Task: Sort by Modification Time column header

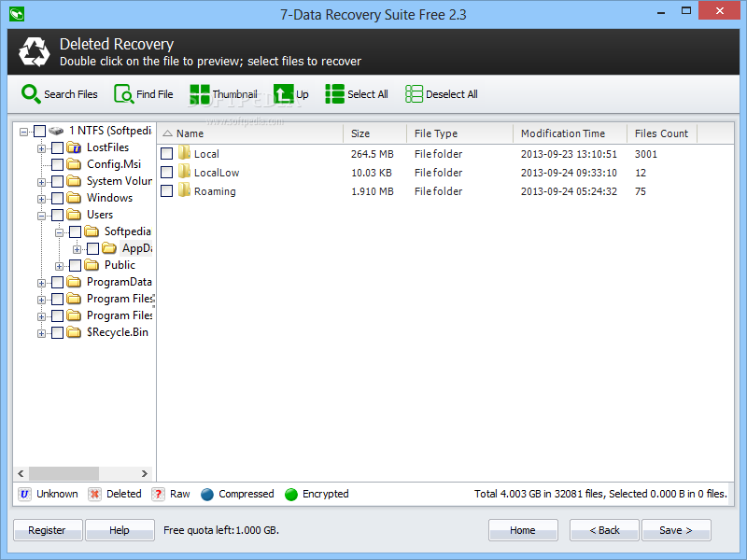Action: [x=570, y=133]
